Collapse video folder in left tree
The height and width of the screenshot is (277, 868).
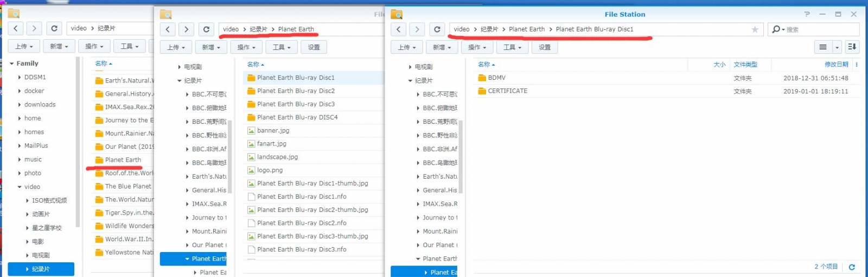coord(20,187)
